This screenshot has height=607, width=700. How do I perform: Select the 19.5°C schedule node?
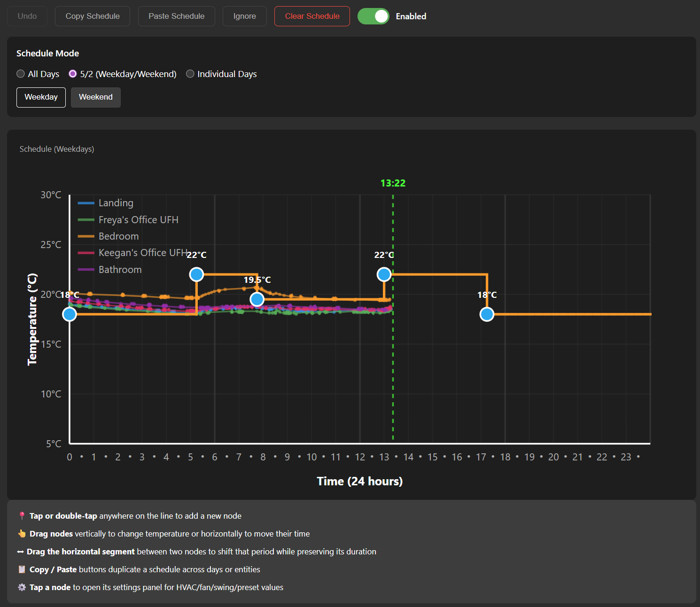[257, 299]
